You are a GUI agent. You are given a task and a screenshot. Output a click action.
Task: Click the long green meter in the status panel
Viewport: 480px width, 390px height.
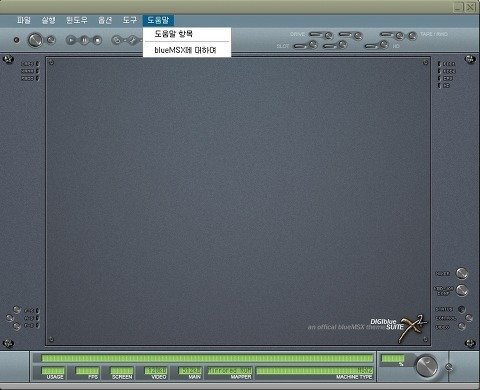(207, 358)
